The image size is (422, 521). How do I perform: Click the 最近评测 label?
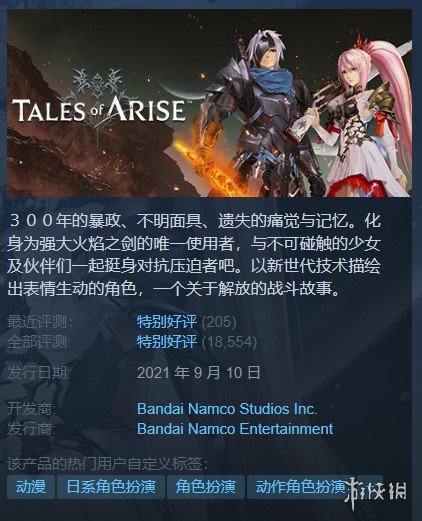[39, 322]
